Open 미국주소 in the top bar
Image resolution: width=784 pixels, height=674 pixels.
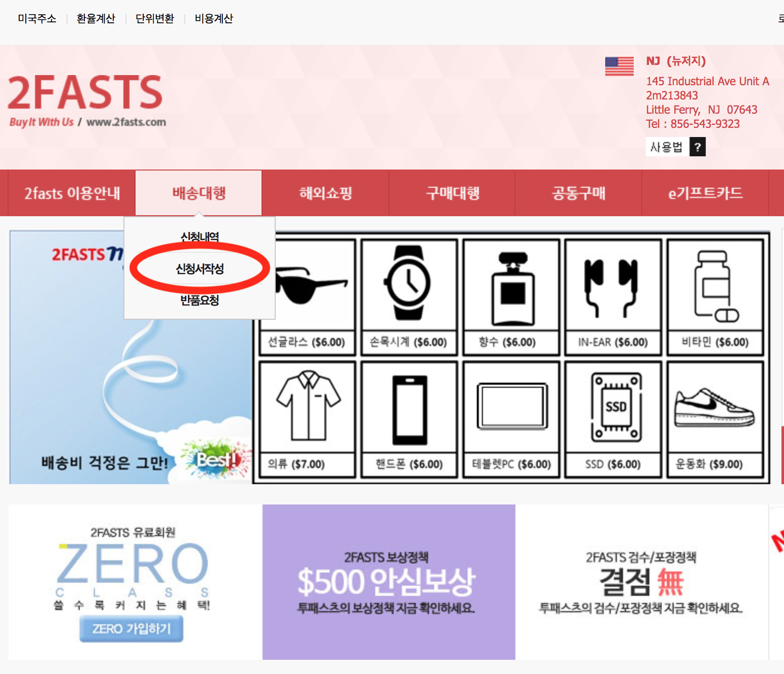[37, 19]
